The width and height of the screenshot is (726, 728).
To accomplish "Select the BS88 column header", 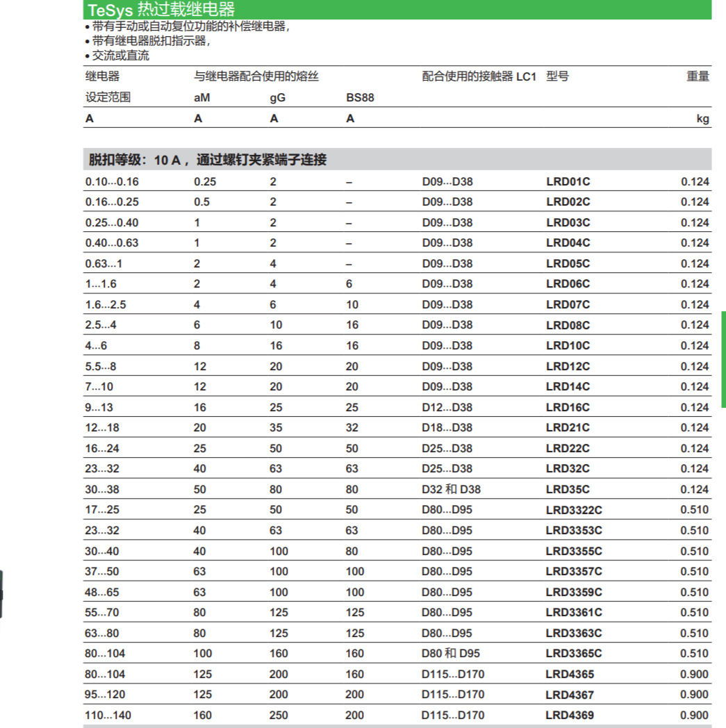I will click(x=359, y=98).
